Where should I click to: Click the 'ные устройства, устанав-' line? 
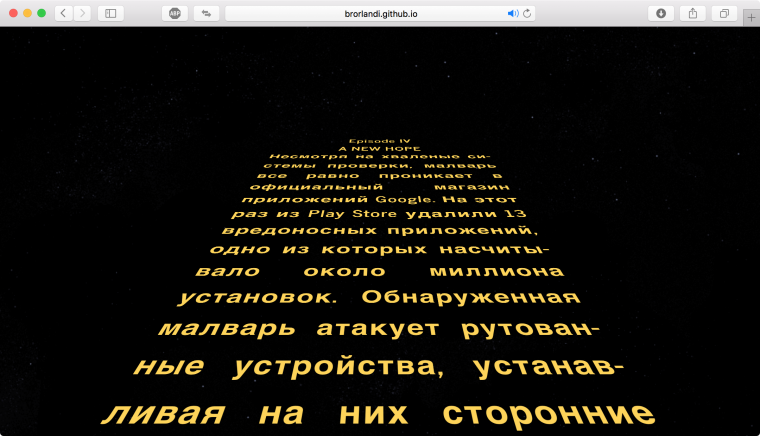(x=379, y=367)
